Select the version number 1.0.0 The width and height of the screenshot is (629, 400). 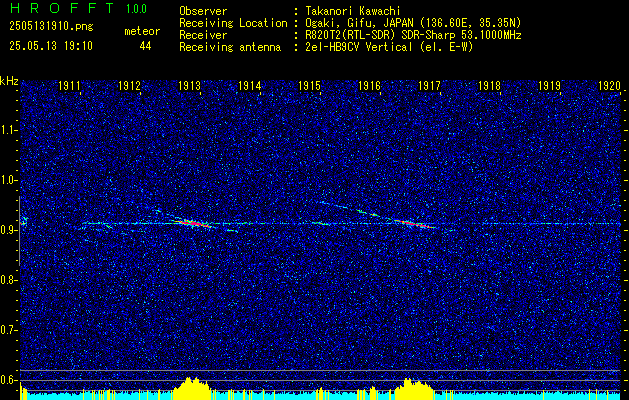[x=136, y=9]
